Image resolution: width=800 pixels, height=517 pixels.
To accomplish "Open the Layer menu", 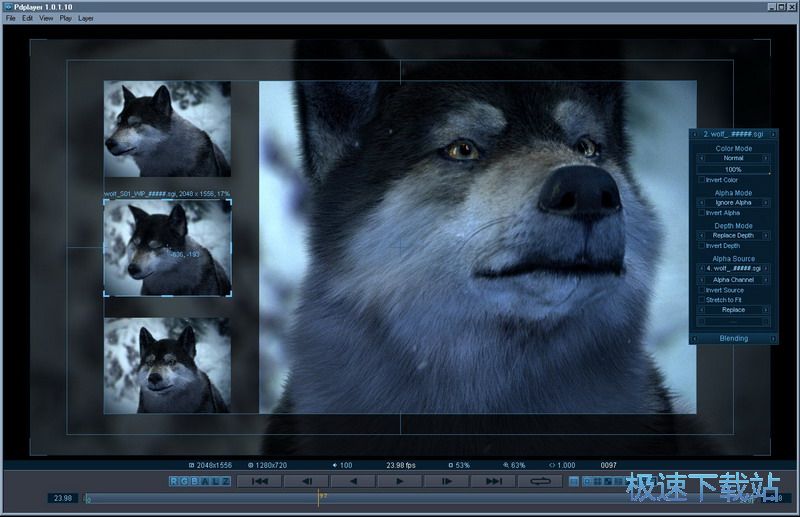I will 86,18.
